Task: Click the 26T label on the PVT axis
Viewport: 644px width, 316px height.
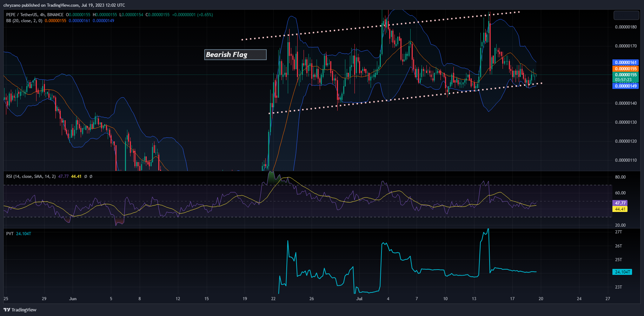Action: [x=618, y=246]
